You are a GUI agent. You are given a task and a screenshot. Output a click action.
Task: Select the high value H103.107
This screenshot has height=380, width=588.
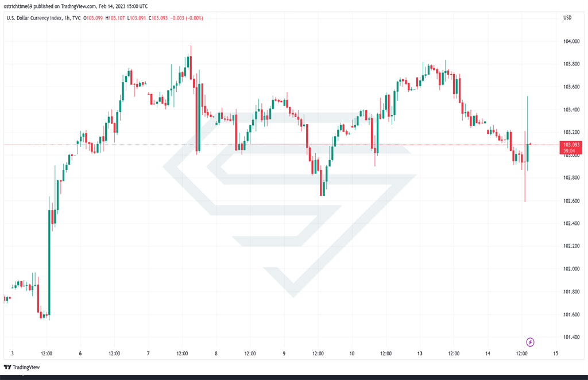click(115, 18)
